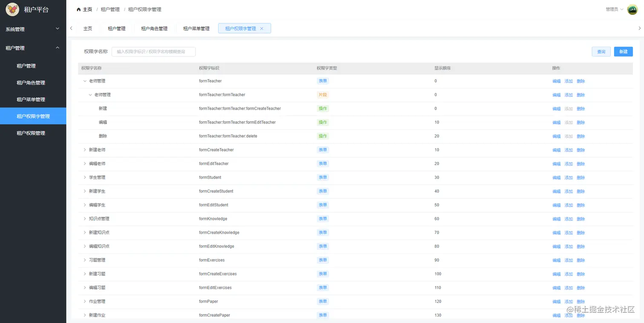This screenshot has width=644, height=323.
Task: Open 租户管理 submenu item in the sidebar
Action: [x=33, y=66]
